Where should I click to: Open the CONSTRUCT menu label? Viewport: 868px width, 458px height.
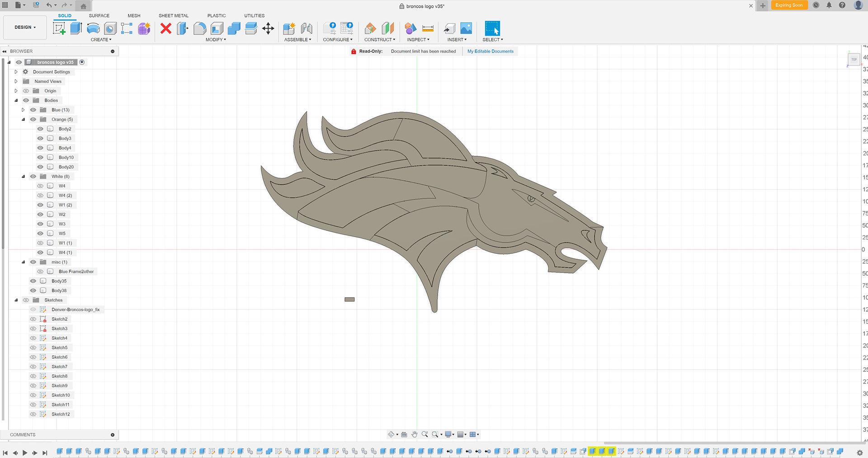[380, 40]
